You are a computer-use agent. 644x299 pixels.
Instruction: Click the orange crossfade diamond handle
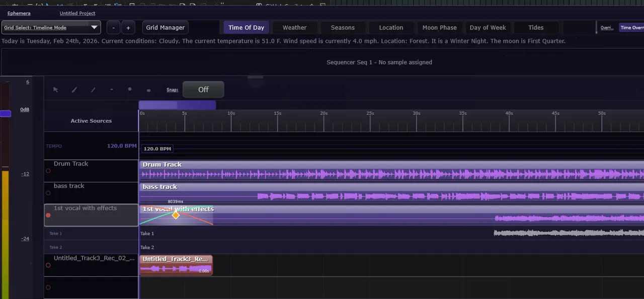coord(176,215)
